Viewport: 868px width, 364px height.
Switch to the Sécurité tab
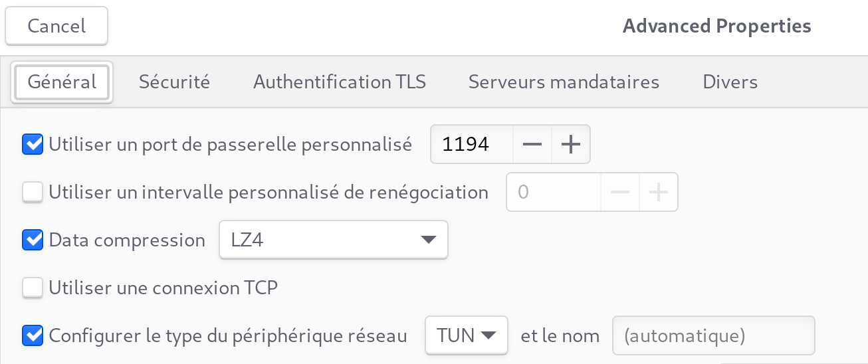[x=174, y=82]
